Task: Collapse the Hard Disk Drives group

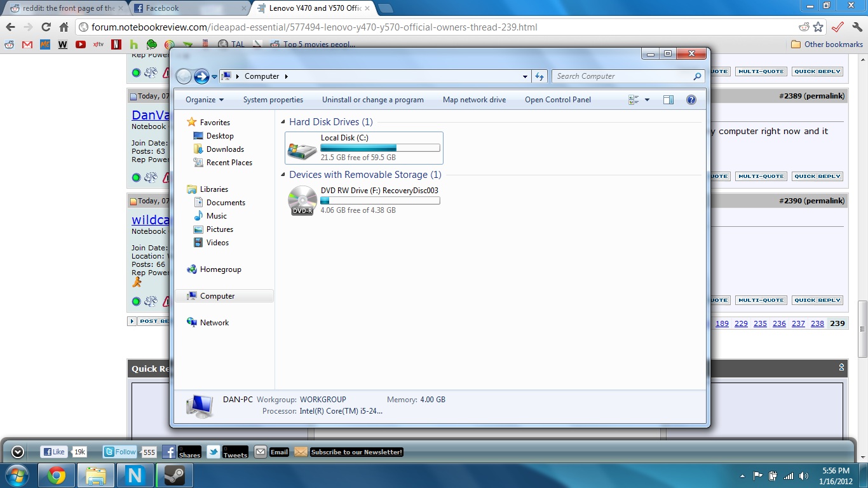Action: tap(283, 122)
